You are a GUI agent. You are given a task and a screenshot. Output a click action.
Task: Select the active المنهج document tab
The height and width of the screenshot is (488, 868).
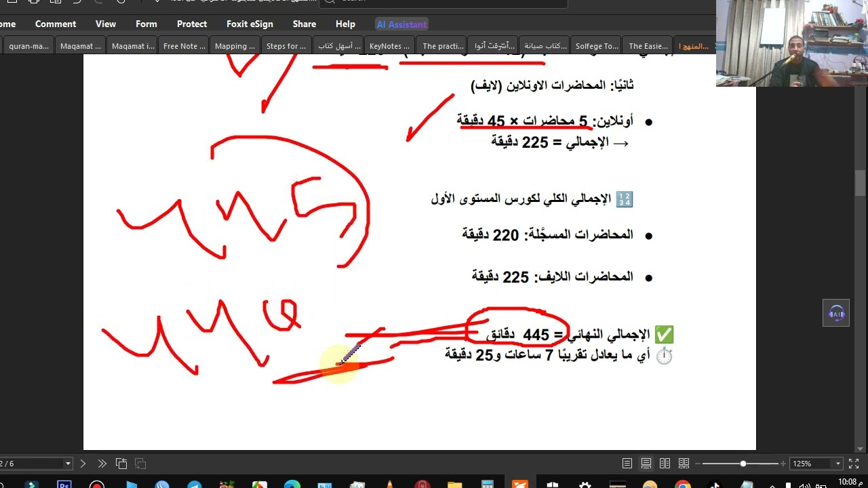coord(693,46)
